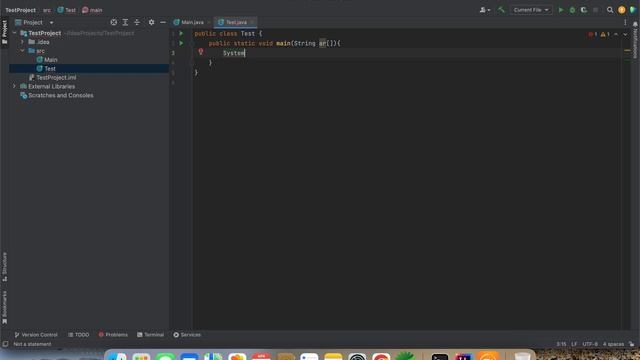
Task: Place cursor after System in editor
Action: click(x=245, y=53)
